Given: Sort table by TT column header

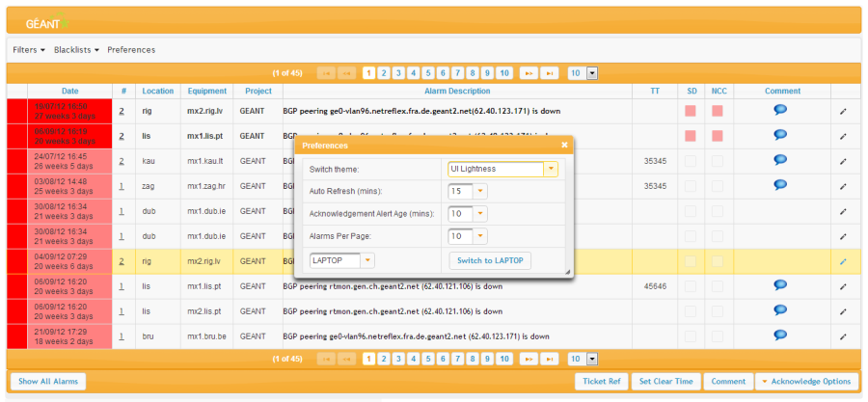Looking at the screenshot, I should (655, 92).
